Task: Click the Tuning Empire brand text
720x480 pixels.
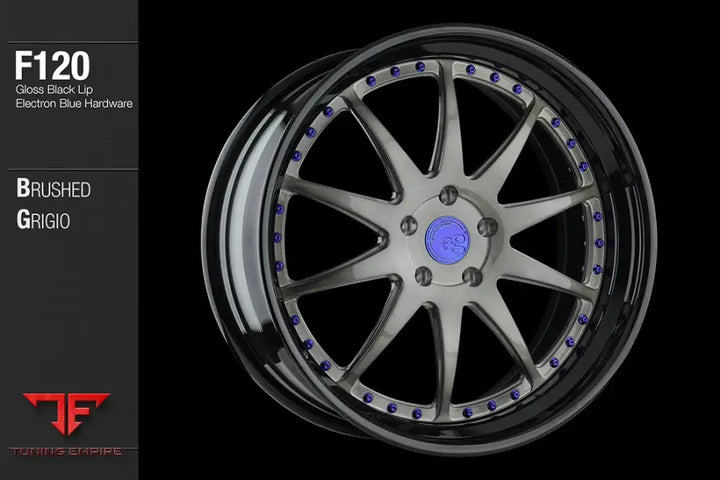Action: (65, 452)
